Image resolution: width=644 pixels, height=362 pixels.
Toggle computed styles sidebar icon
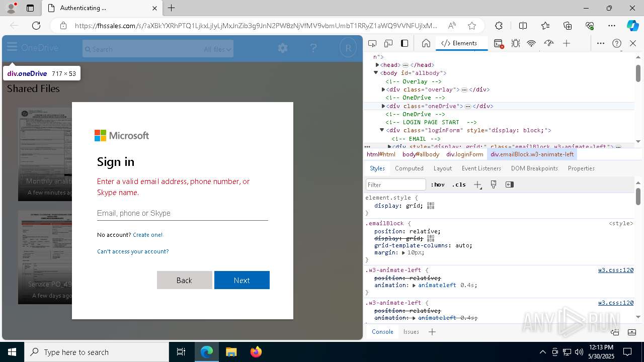[510, 185]
